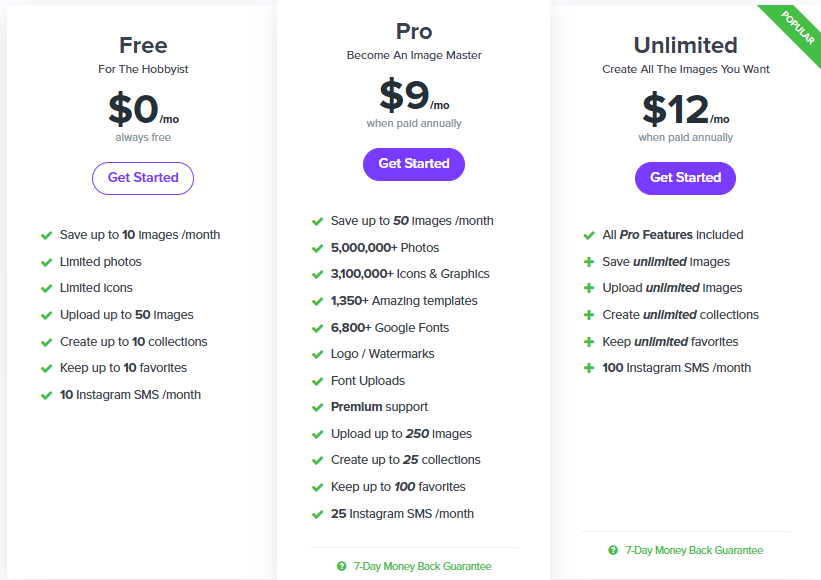Viewport: 821px width, 580px height.
Task: Click the plus icon next to Save unlimited Images
Action: pyautogui.click(x=589, y=262)
